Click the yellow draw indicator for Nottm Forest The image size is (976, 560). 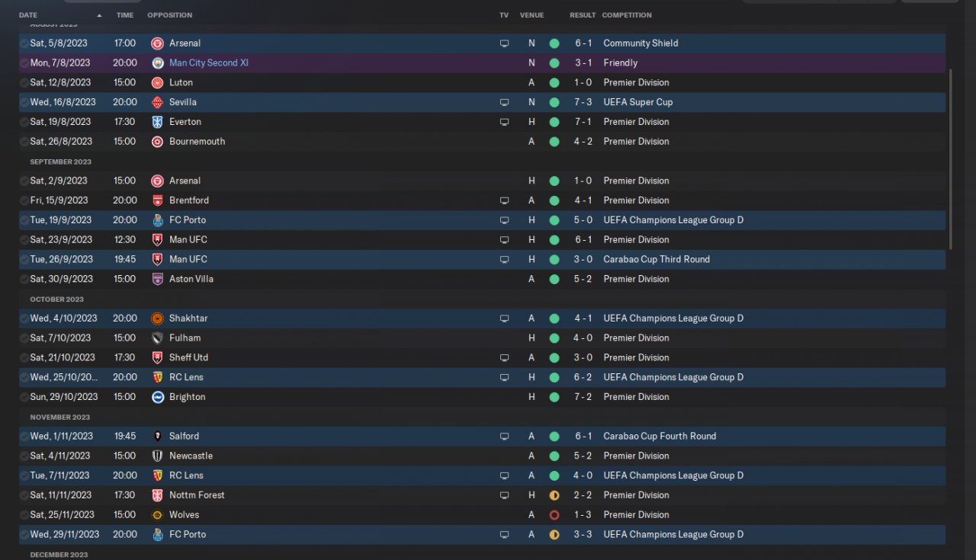pos(554,495)
